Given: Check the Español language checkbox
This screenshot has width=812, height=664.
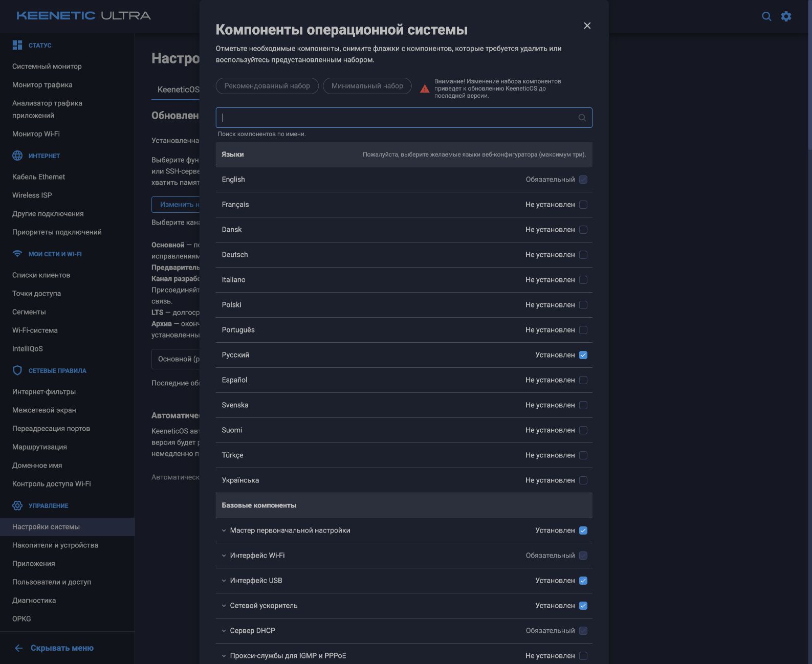Looking at the screenshot, I should 583,380.
